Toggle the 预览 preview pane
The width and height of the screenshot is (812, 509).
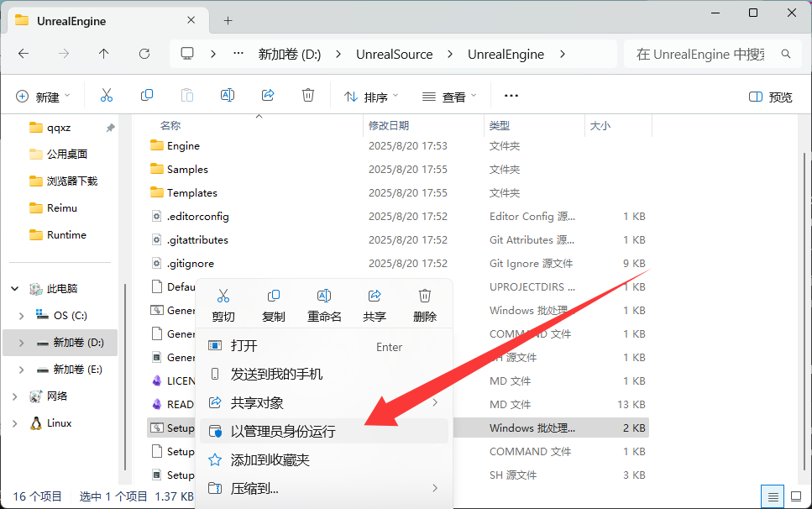[x=771, y=97]
